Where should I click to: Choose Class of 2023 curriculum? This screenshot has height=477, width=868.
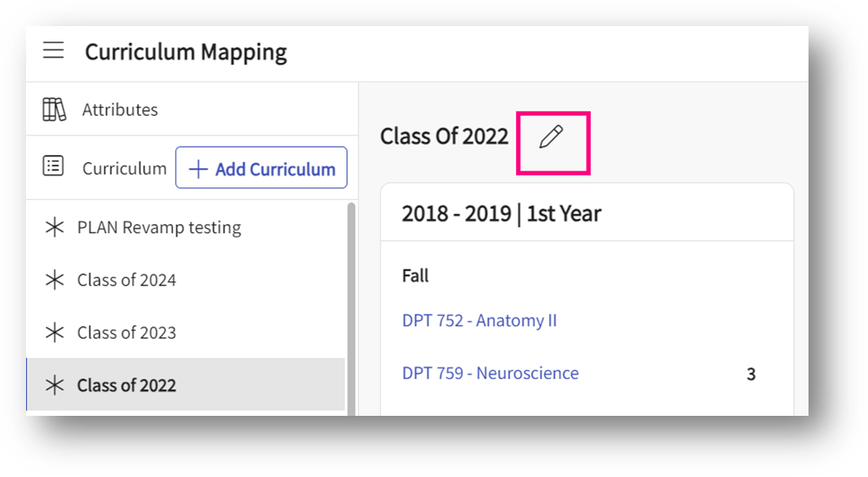tap(126, 333)
